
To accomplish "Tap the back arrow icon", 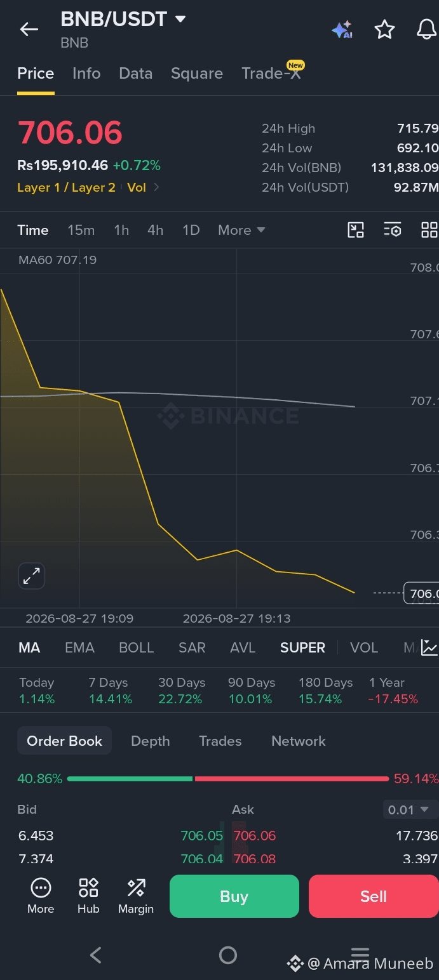I will [29, 29].
